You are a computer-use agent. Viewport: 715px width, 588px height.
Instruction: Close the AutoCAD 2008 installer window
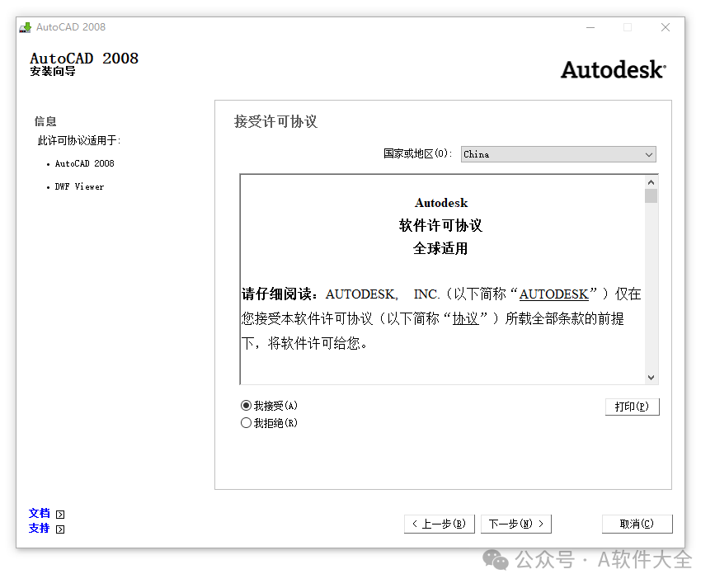666,27
